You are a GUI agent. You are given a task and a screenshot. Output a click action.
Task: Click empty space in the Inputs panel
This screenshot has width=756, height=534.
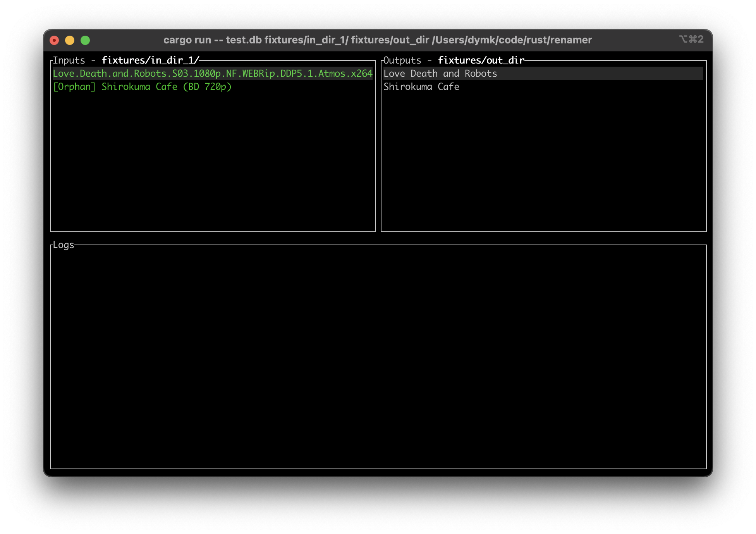[212, 163]
